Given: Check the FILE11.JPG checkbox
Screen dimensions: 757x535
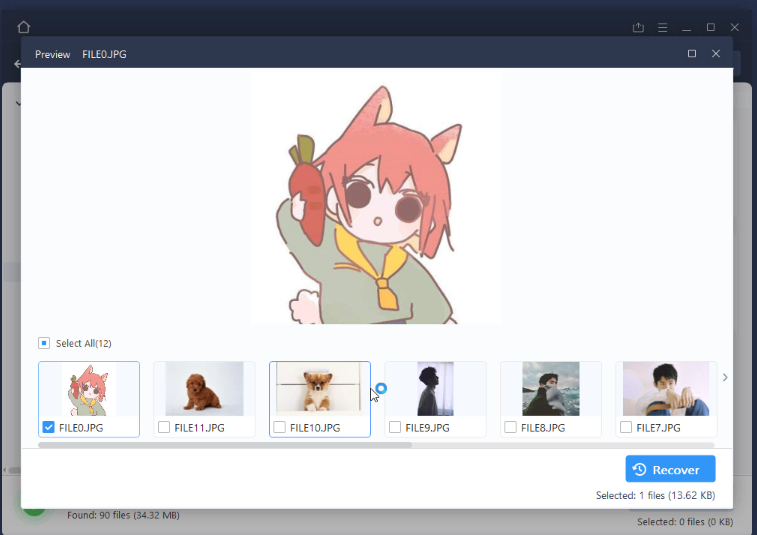Looking at the screenshot, I should point(164,427).
